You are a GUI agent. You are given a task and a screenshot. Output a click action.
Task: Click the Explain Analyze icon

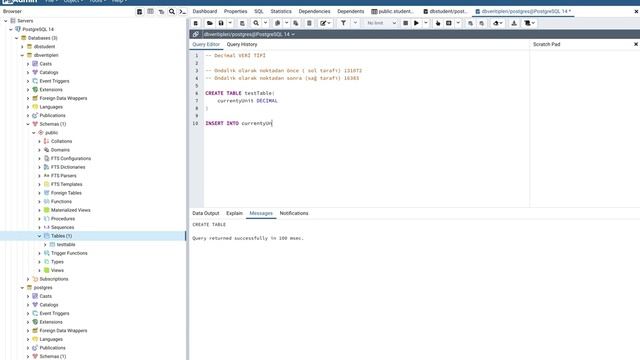[x=449, y=23]
